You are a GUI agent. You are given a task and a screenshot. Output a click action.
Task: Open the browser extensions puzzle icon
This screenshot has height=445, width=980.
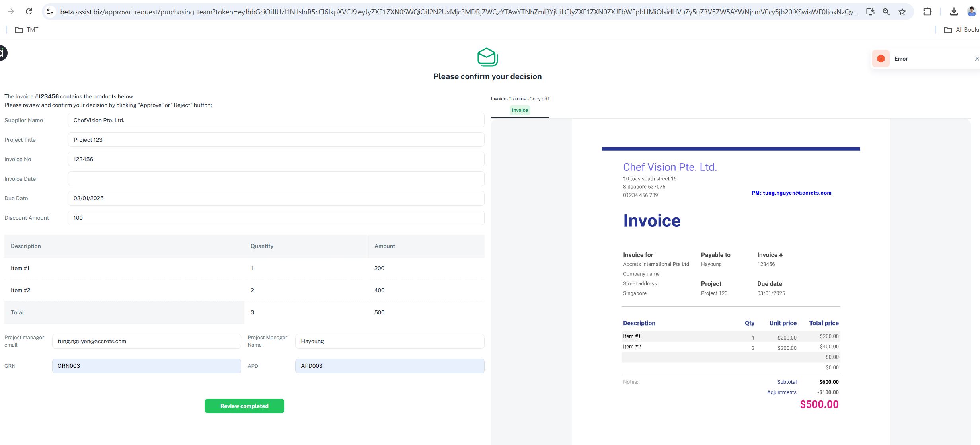coord(927,12)
